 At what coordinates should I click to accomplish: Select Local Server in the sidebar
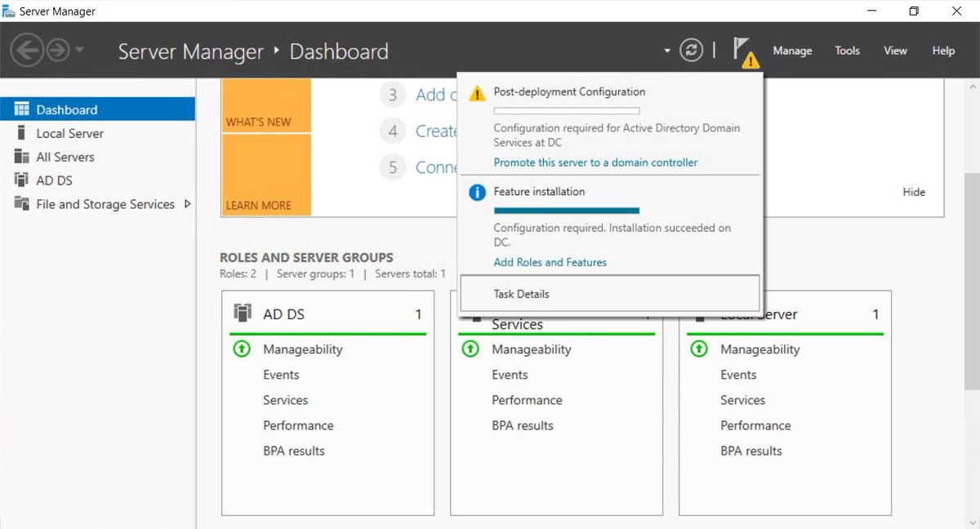tap(97, 133)
